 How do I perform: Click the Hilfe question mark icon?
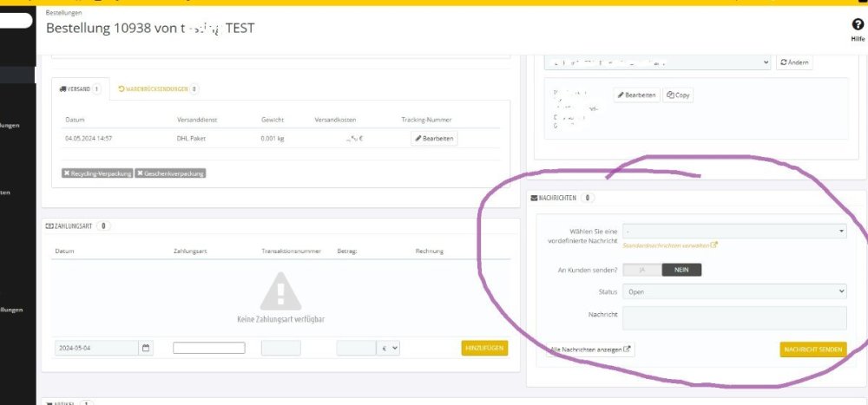[858, 26]
